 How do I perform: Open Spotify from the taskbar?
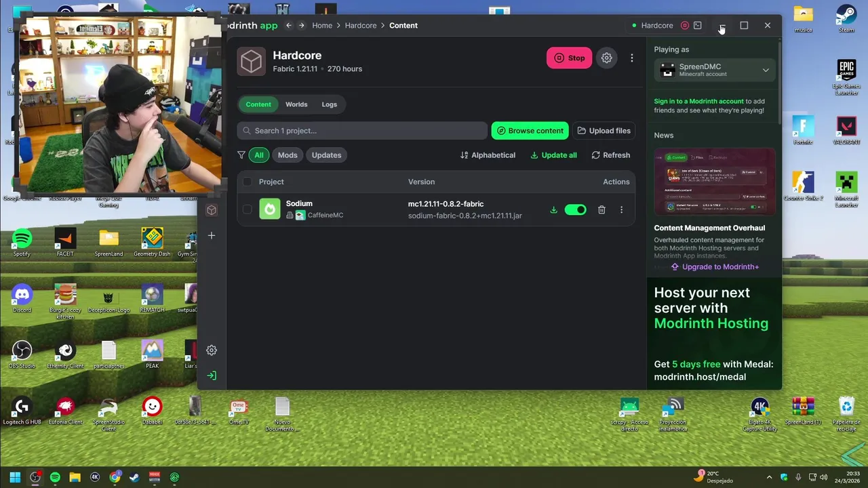tap(55, 477)
